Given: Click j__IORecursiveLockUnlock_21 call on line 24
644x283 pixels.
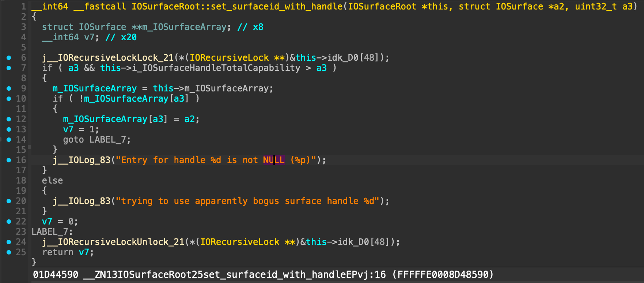Looking at the screenshot, I should (x=113, y=242).
